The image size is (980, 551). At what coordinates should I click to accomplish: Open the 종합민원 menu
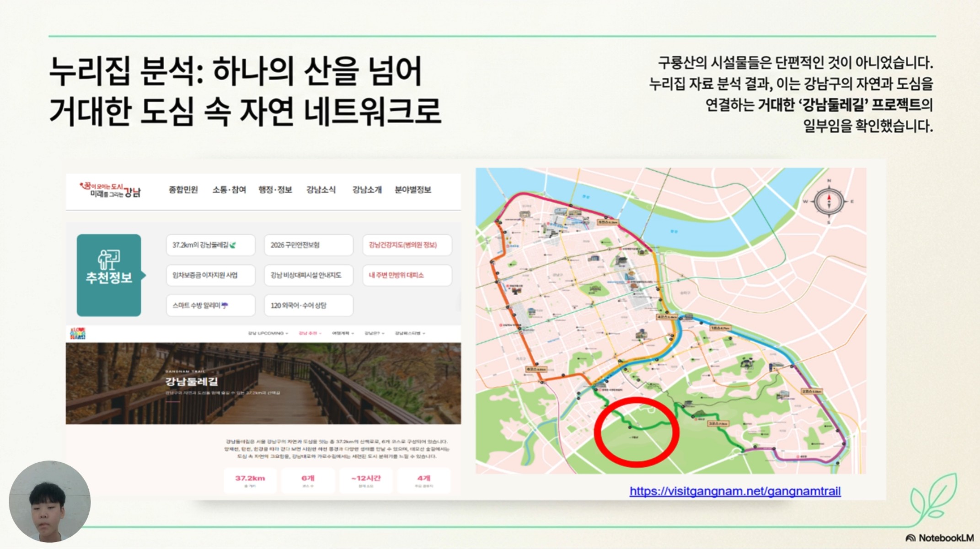(x=183, y=189)
